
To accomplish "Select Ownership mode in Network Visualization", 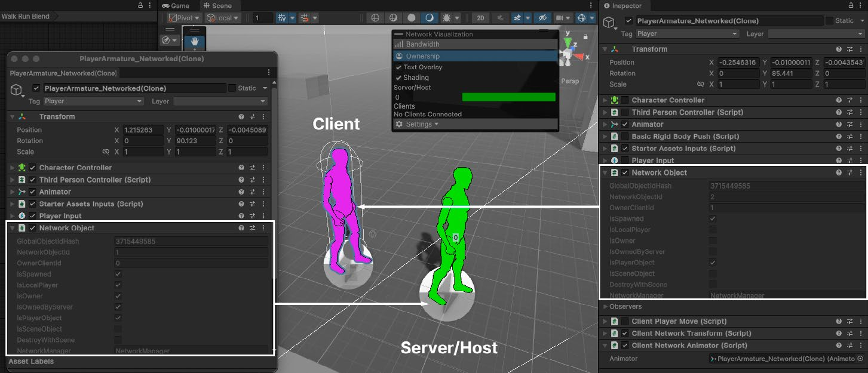I will click(476, 56).
